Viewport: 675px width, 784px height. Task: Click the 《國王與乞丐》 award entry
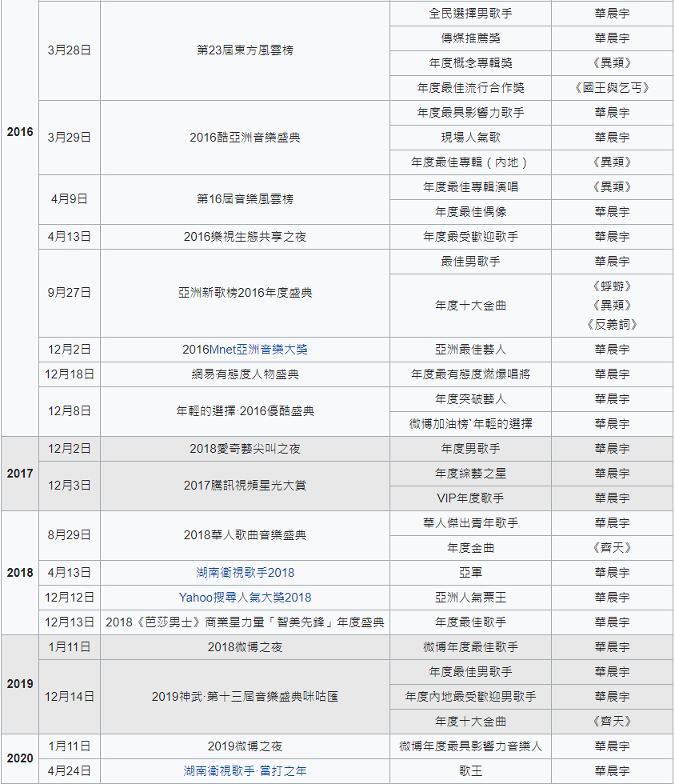(612, 88)
